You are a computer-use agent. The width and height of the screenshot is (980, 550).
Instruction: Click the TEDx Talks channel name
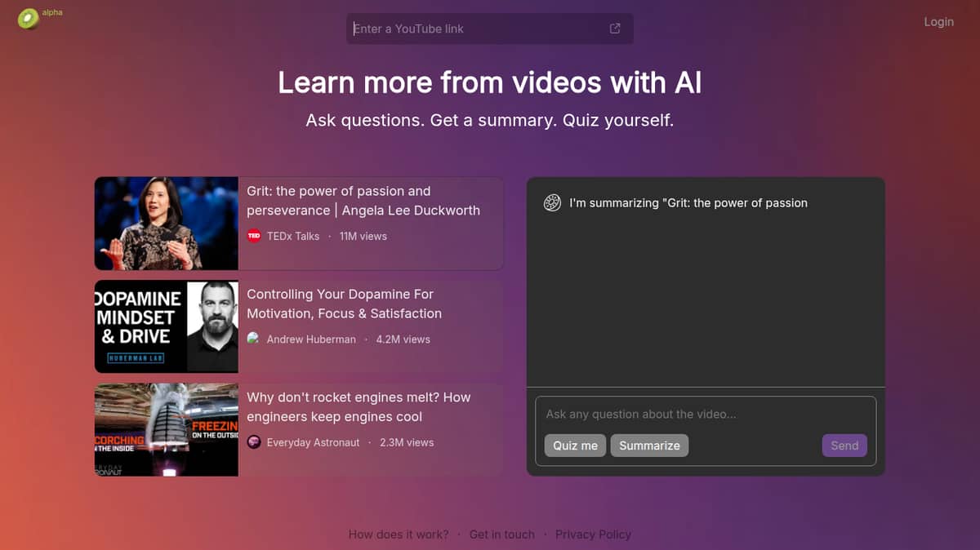pyautogui.click(x=293, y=236)
